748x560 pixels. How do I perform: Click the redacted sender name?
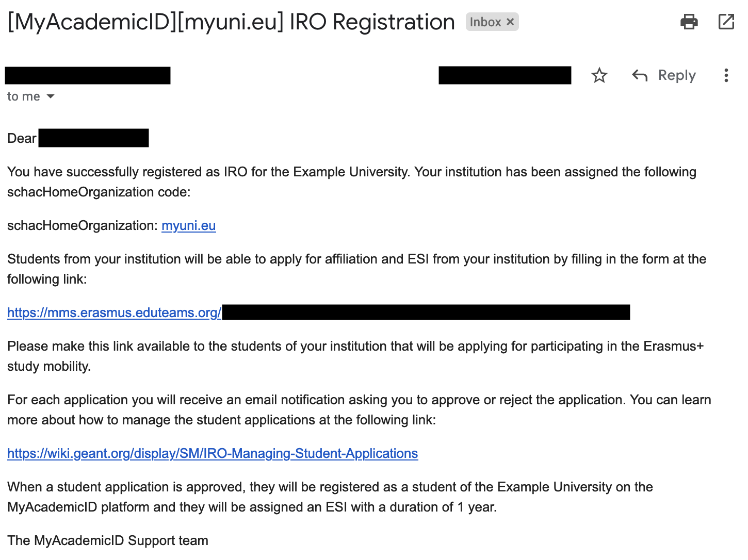88,76
